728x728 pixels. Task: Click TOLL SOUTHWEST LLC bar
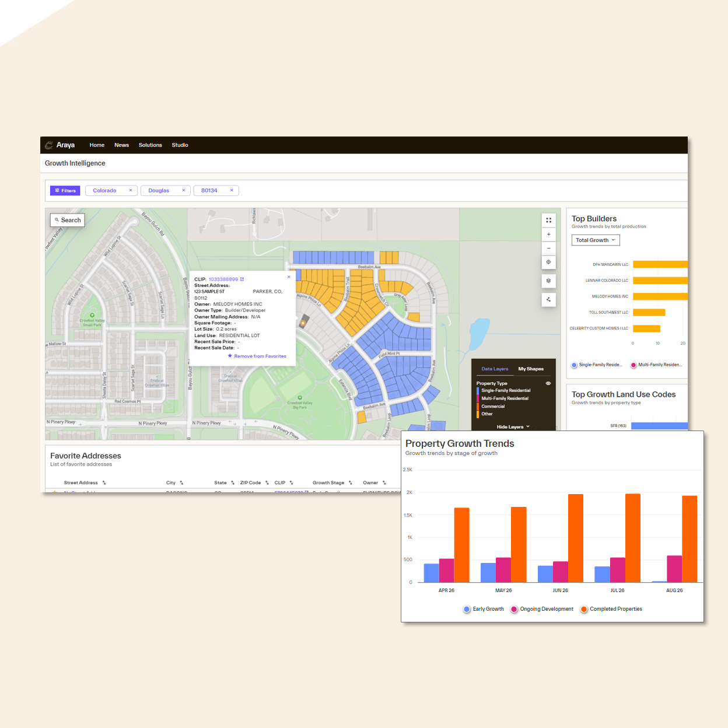point(649,313)
